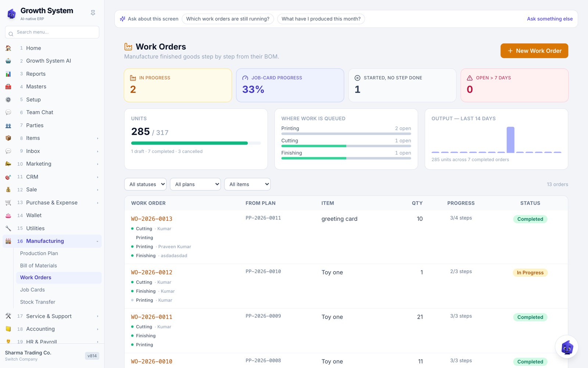Click the Team Chat speech bubble icon

coord(8,113)
